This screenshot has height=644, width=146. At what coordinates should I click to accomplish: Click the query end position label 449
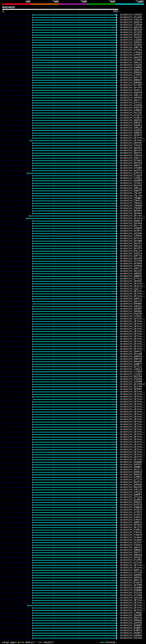tap(115, 11)
